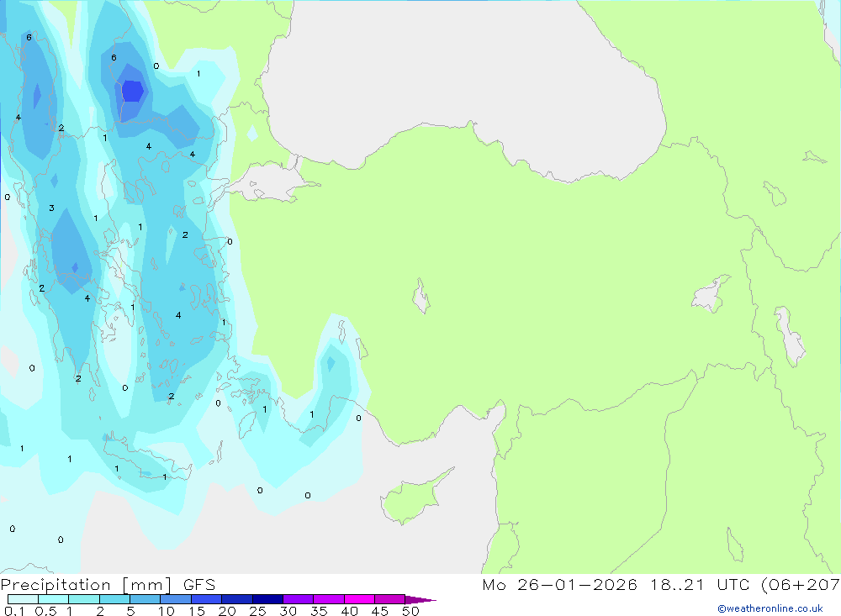The width and height of the screenshot is (841, 616).
Task: Click the 45–50 mm legend color swatch
Action: click(390, 599)
